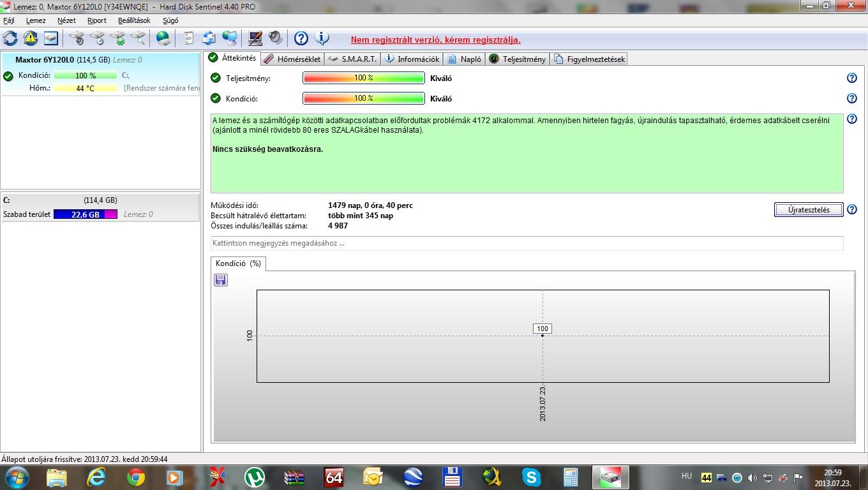Click the toolbar blue info icon
868x490 pixels.
click(322, 38)
